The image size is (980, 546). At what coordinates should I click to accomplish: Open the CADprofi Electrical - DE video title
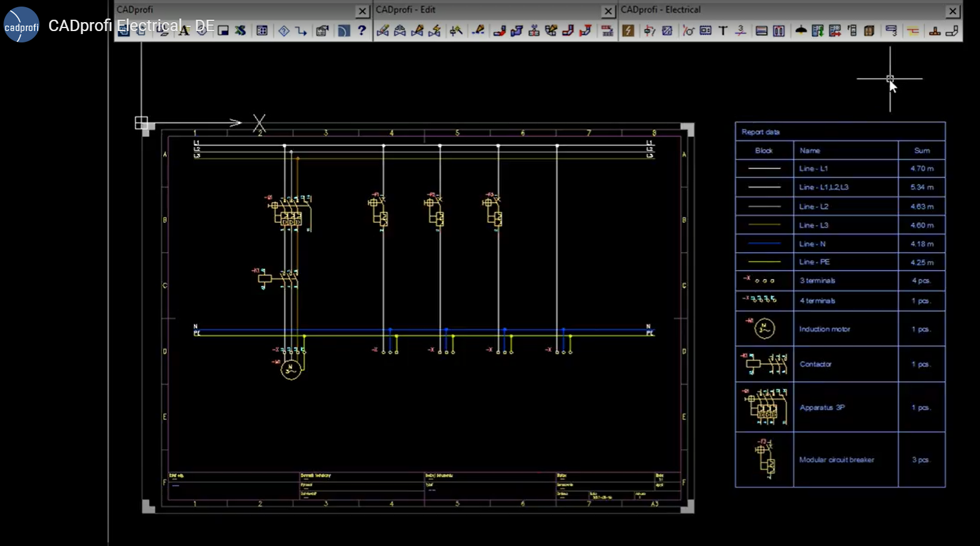131,26
